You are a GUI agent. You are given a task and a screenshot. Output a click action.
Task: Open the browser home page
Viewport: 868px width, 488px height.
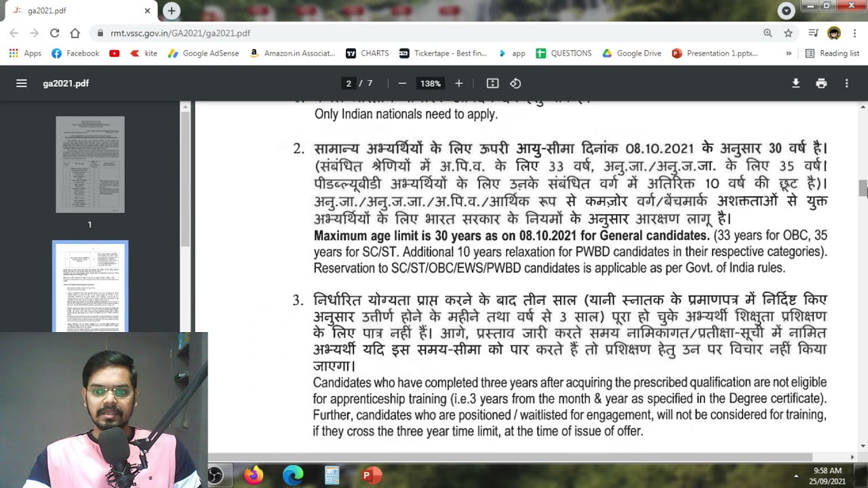(75, 33)
